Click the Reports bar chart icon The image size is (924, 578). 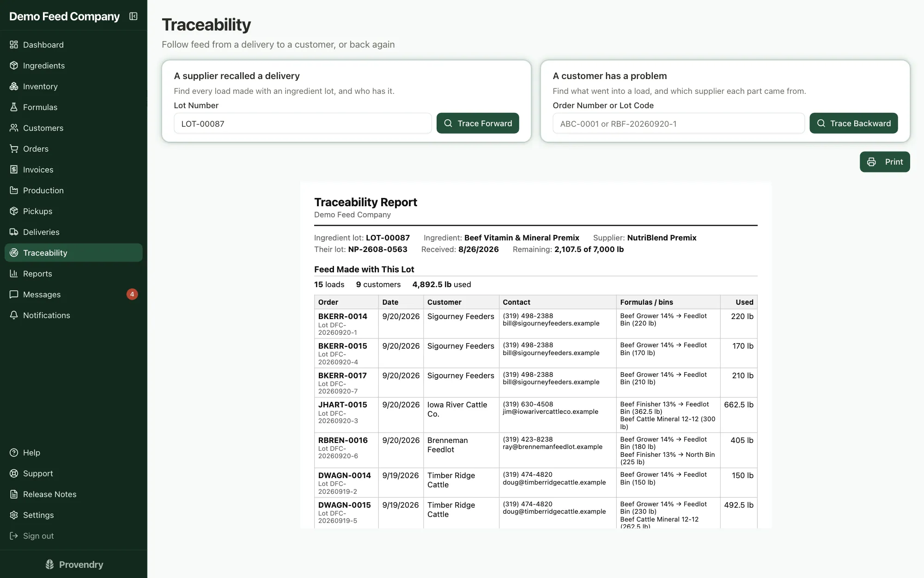tap(14, 274)
